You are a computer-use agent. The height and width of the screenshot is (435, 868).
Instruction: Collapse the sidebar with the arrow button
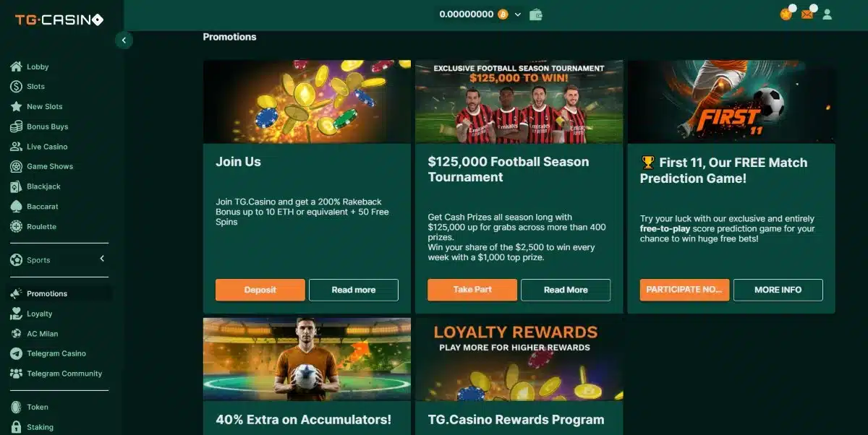tap(124, 40)
